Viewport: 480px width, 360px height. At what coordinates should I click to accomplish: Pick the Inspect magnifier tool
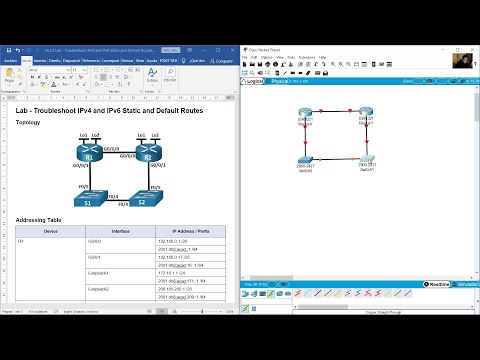click(252, 73)
